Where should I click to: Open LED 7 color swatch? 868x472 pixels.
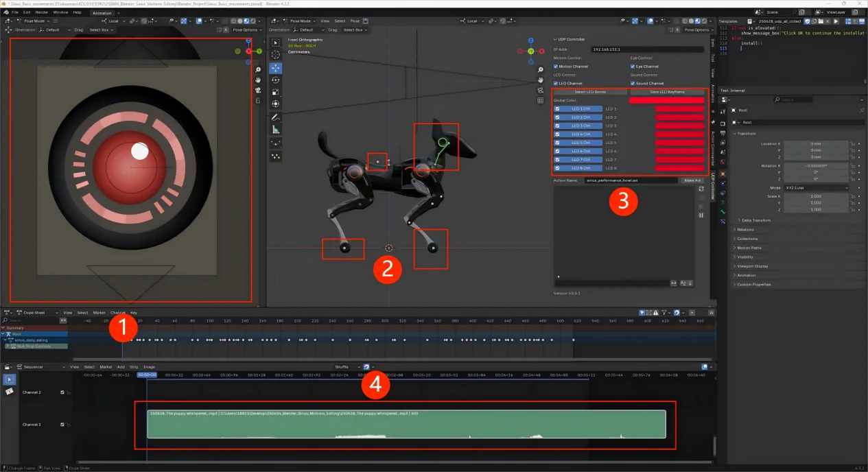(x=679, y=160)
